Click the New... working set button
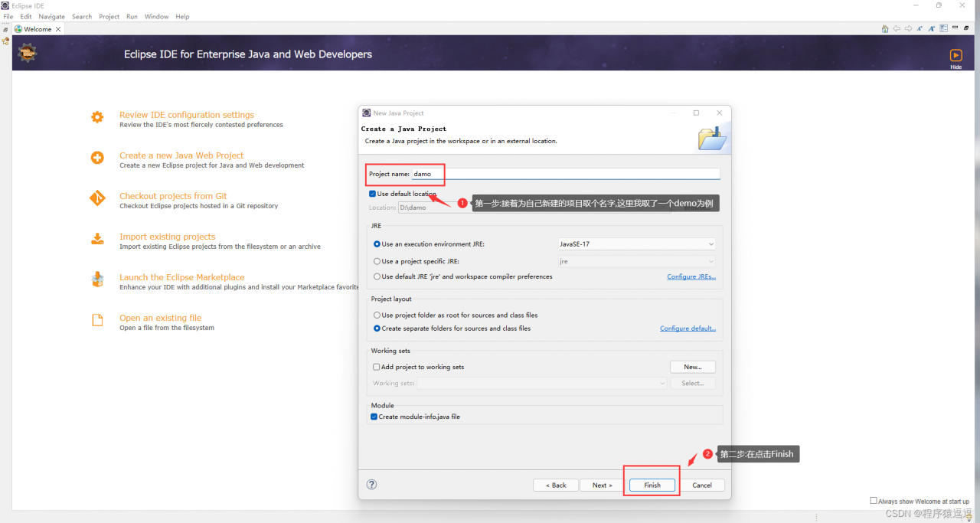This screenshot has height=523, width=980. pos(693,367)
